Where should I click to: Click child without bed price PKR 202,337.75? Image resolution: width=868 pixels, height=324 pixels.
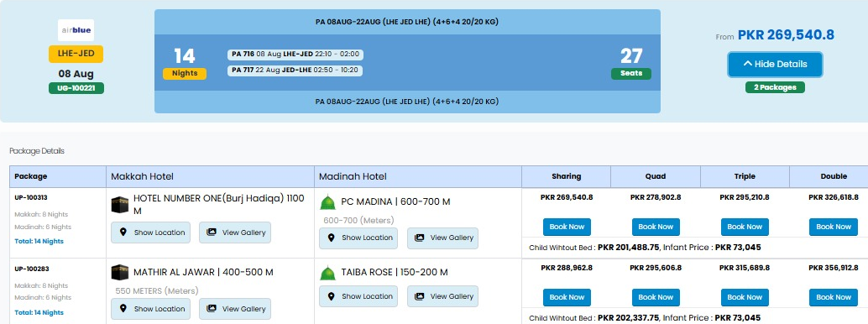click(628, 318)
